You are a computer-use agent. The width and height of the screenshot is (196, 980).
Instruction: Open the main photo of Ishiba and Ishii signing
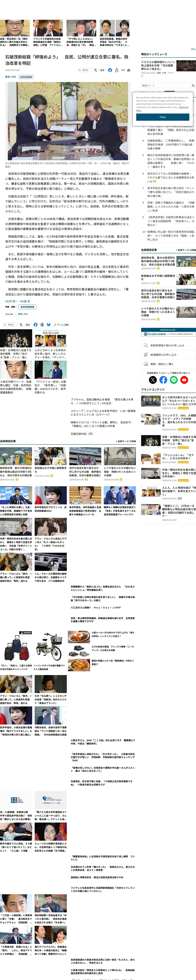68,121
